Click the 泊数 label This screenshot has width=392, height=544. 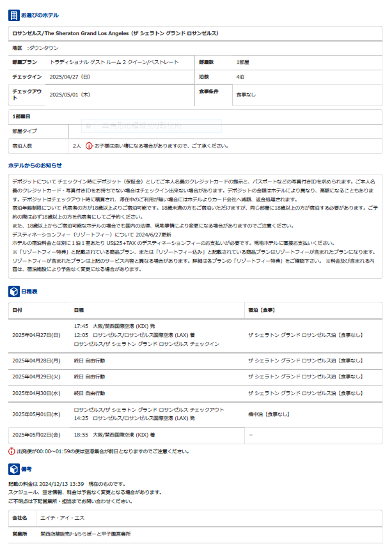pyautogui.click(x=204, y=77)
